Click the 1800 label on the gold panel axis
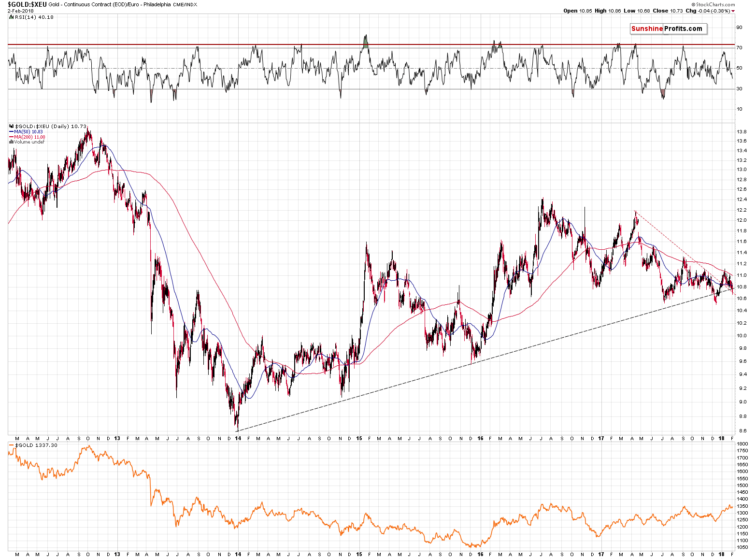This screenshot has width=756, height=559. (742, 444)
